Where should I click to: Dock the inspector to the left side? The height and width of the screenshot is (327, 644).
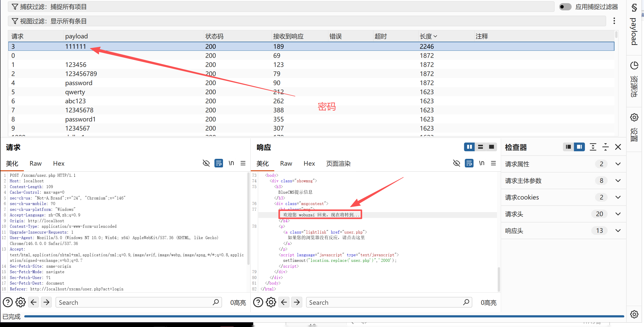pos(568,147)
